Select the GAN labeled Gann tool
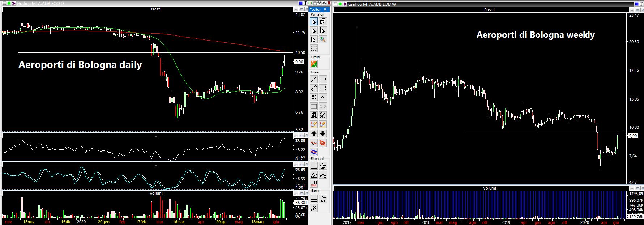Screen dimensions: 644x225 323,199
